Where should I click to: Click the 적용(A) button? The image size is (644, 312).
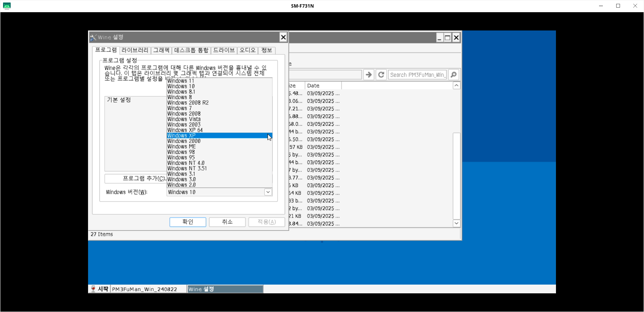(x=267, y=222)
